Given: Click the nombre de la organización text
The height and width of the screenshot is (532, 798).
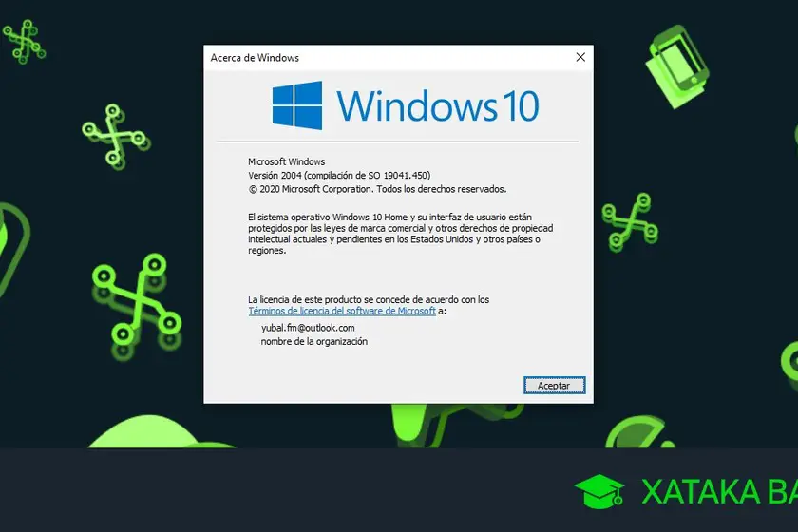Looking at the screenshot, I should tap(314, 342).
